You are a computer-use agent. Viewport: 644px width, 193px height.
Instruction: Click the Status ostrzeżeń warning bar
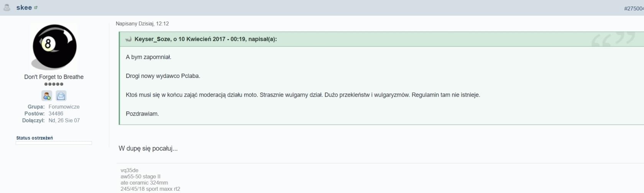tap(54, 143)
